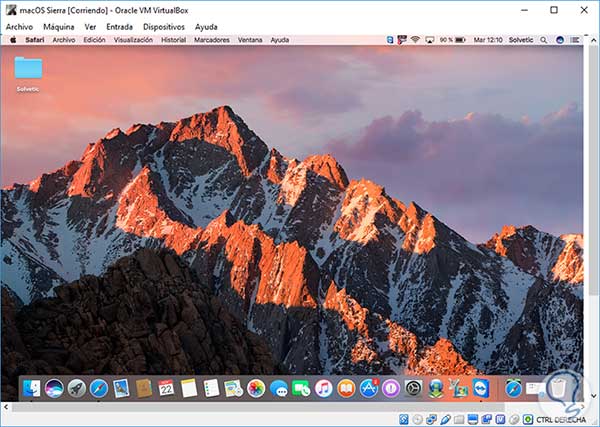Open TeamViewer icon in the Dock
The height and width of the screenshot is (427, 600).
pos(481,389)
